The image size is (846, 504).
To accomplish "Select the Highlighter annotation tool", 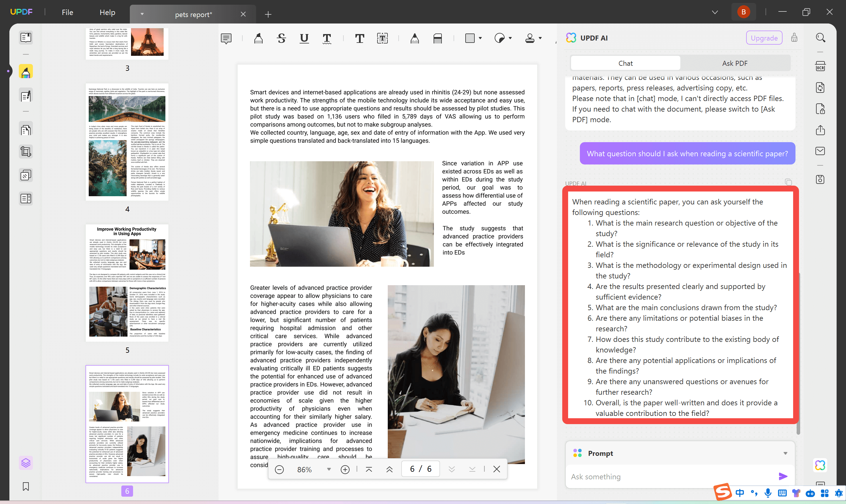I will click(258, 38).
